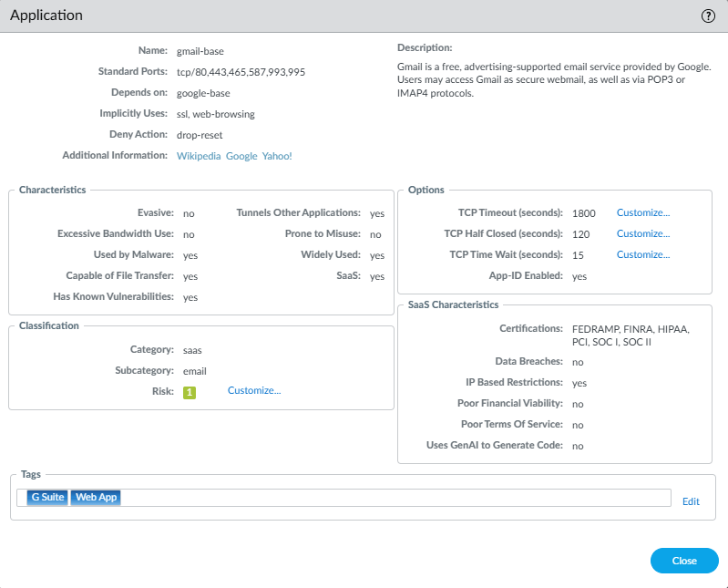The width and height of the screenshot is (728, 588).
Task: Click the Data Breaches no value
Action: point(578,362)
